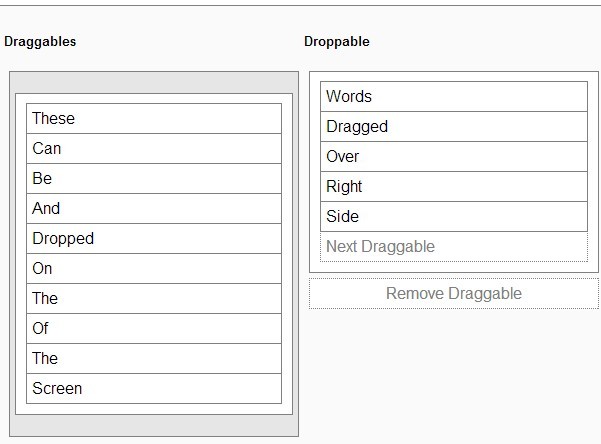Click the 'Side' item in Droppable

click(453, 216)
